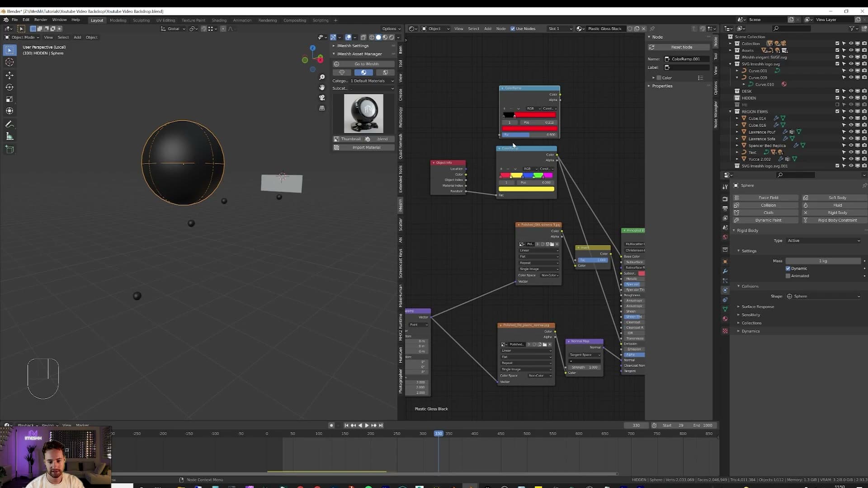Uncheck DESK collection exclude checkbox

click(x=837, y=91)
